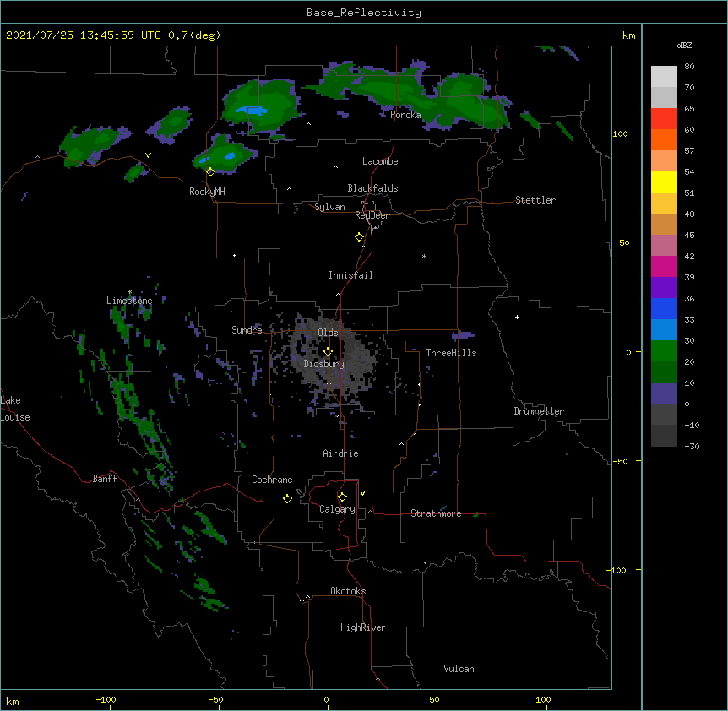
Task: Select the light blue 30–33 dBZ legend swatch
Action: (x=664, y=330)
